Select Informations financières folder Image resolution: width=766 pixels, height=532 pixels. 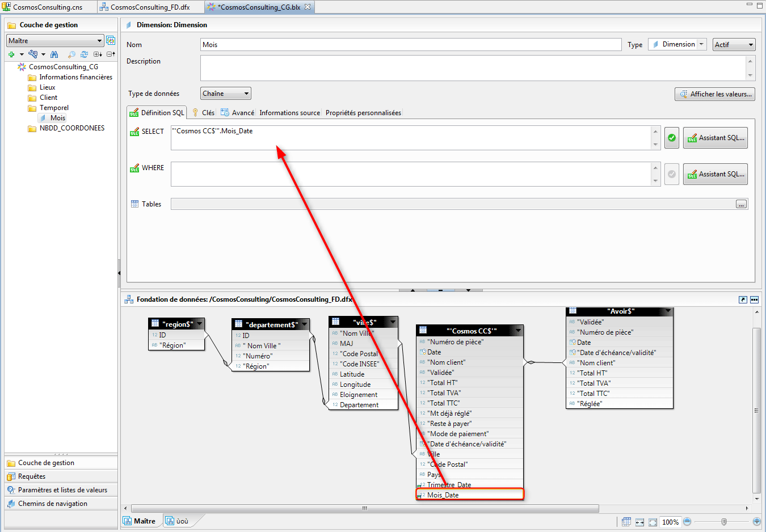70,77
